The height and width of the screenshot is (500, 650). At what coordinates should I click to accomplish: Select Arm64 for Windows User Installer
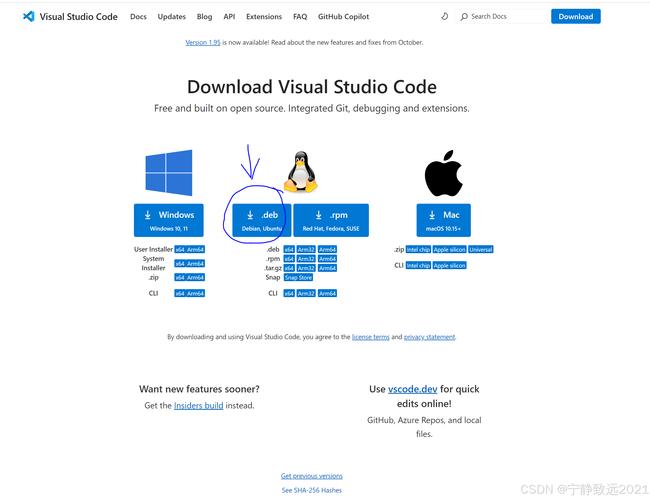point(195,249)
